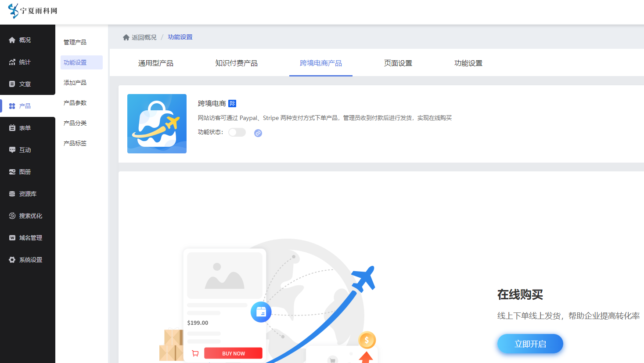Image resolution: width=644 pixels, height=363 pixels.
Task: Click the 宁夏雨科网 logo
Action: pyautogui.click(x=32, y=11)
